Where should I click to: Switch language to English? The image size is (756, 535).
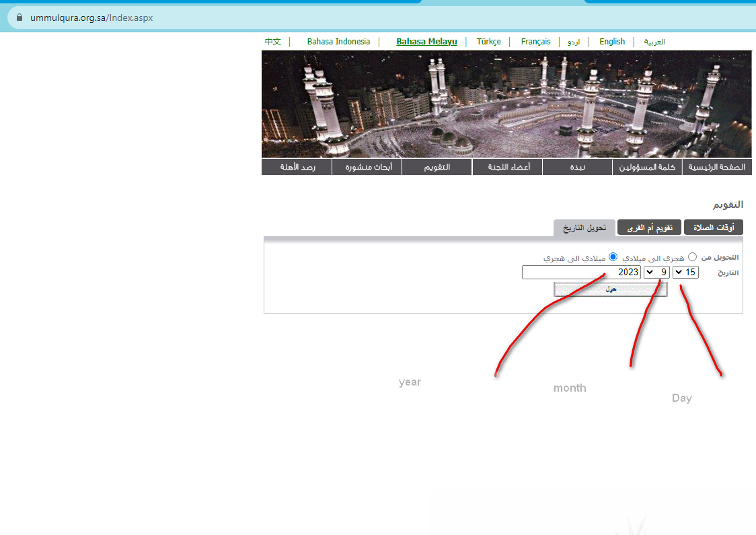(612, 42)
